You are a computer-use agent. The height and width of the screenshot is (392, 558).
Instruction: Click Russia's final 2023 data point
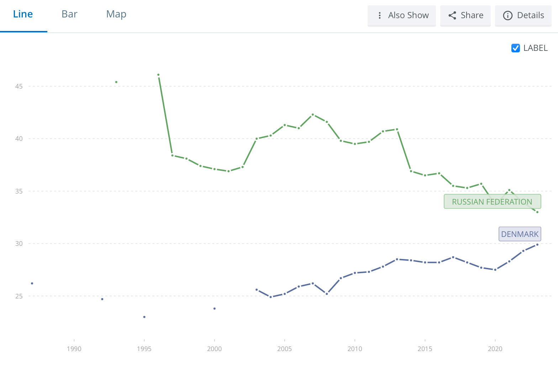pos(537,212)
